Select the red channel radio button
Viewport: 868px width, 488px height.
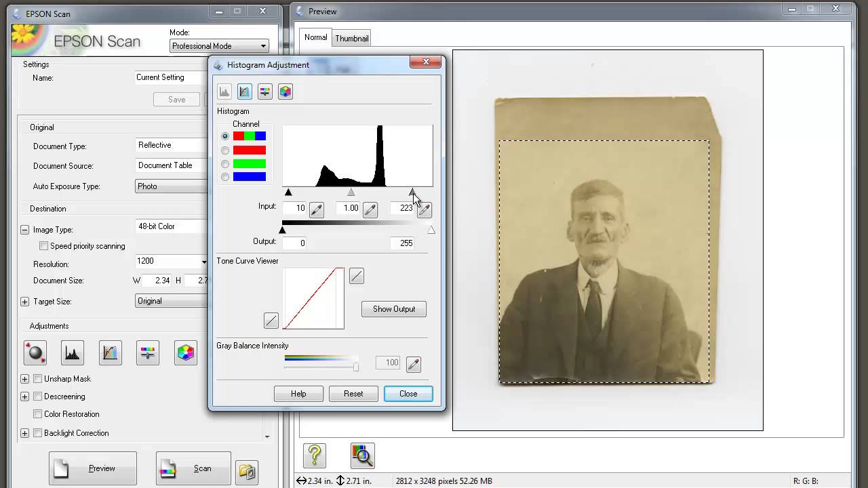click(225, 150)
